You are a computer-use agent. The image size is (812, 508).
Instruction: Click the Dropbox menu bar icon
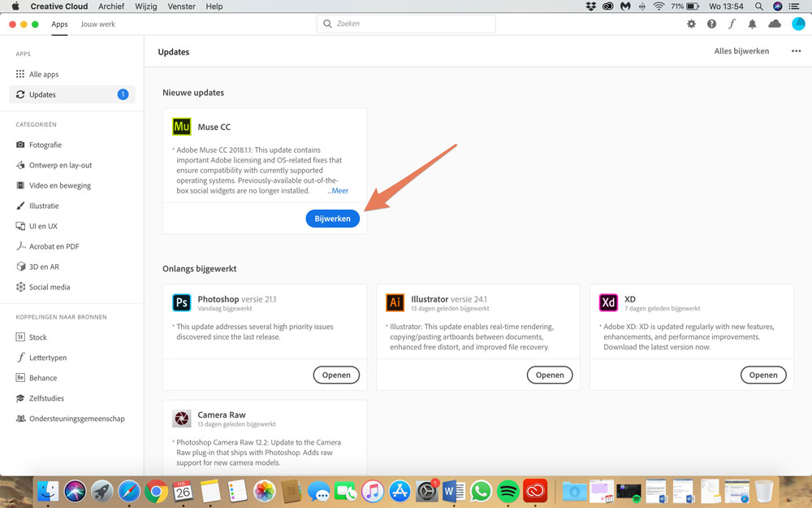tap(591, 7)
